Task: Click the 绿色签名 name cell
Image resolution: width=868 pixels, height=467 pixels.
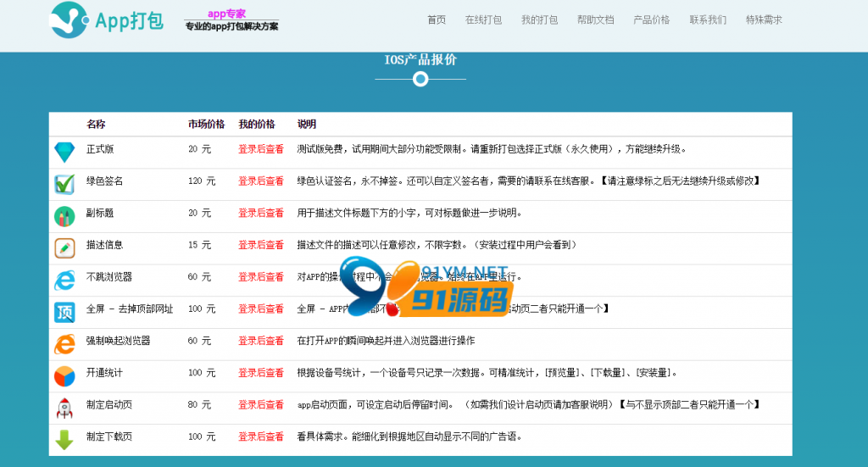Action: click(x=104, y=181)
